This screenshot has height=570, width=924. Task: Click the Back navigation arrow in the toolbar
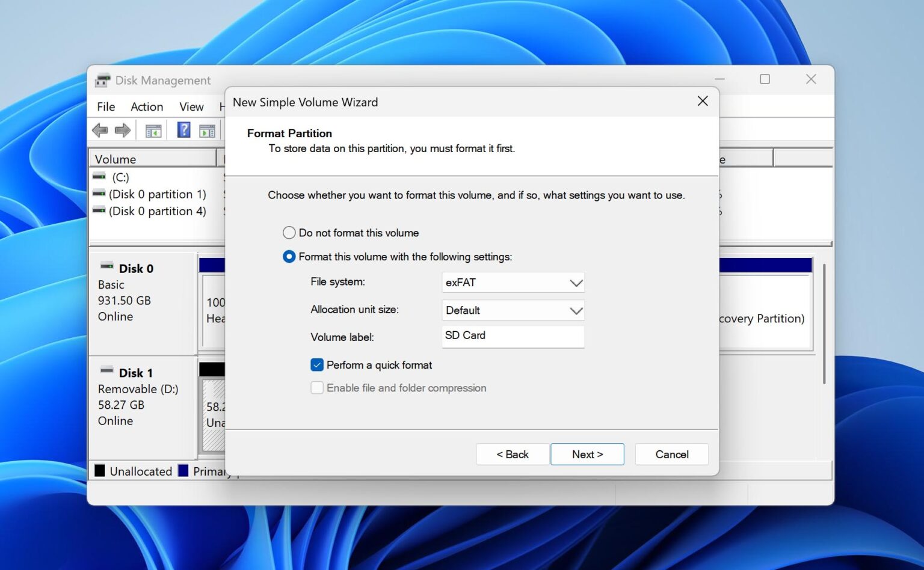(x=100, y=130)
